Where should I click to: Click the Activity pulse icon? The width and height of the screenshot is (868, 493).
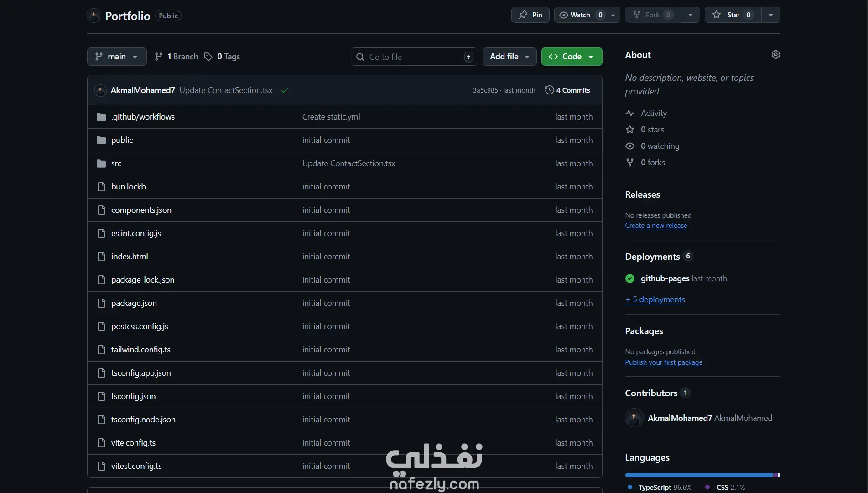[x=630, y=113]
